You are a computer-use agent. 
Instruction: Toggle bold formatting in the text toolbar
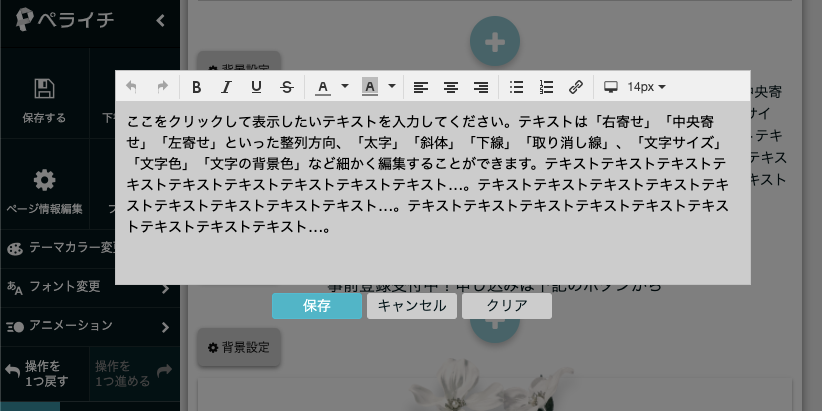[x=196, y=87]
